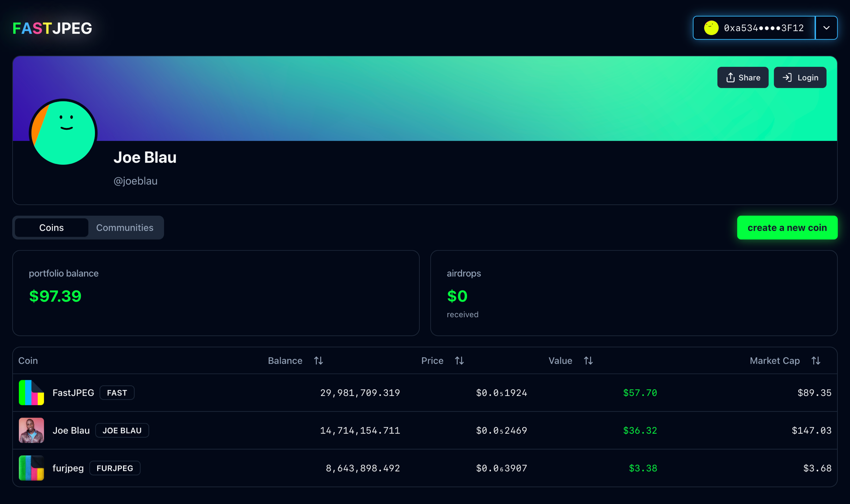Click the yellow wallet avatar icon

pyautogui.click(x=711, y=28)
